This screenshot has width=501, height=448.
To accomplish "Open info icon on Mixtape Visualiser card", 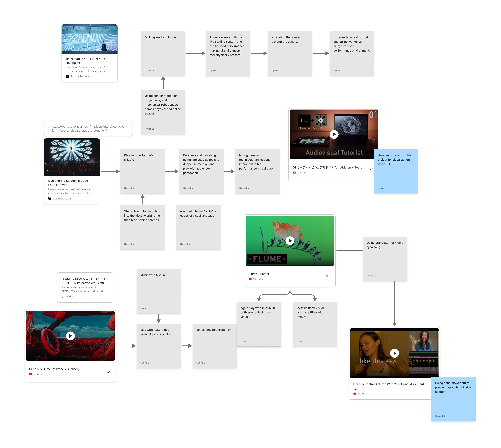I will (108, 371).
